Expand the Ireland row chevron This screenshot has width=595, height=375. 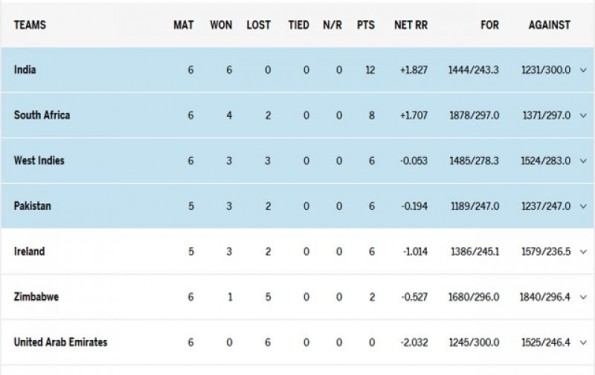(x=583, y=252)
